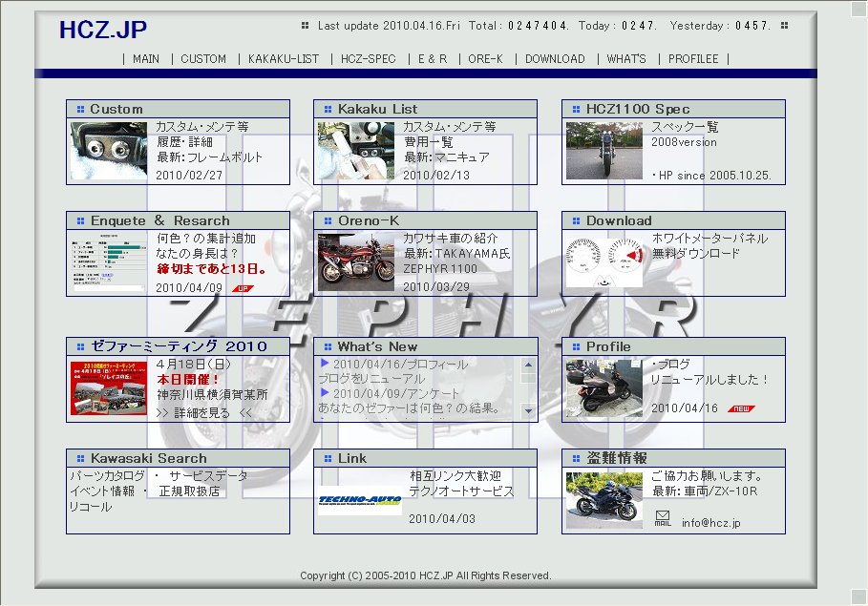Viewport: 868px width, 606px height.
Task: Click the Kakaku List thumbnail image
Action: [356, 151]
